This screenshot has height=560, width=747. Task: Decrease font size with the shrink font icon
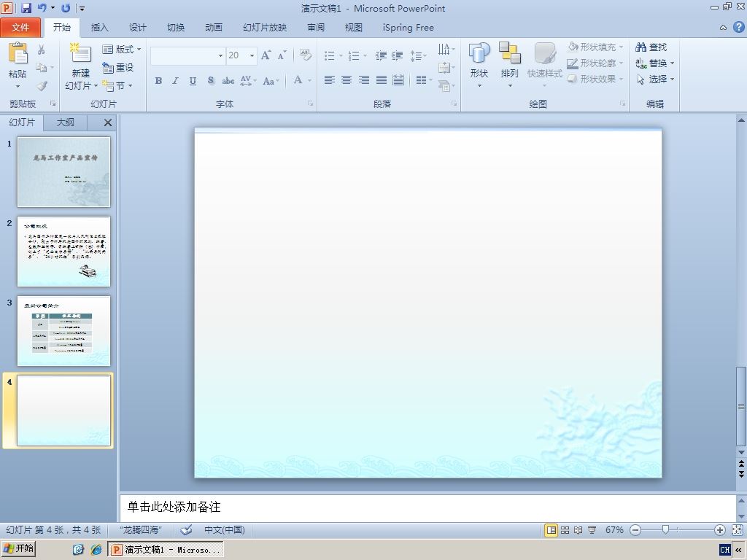[282, 55]
